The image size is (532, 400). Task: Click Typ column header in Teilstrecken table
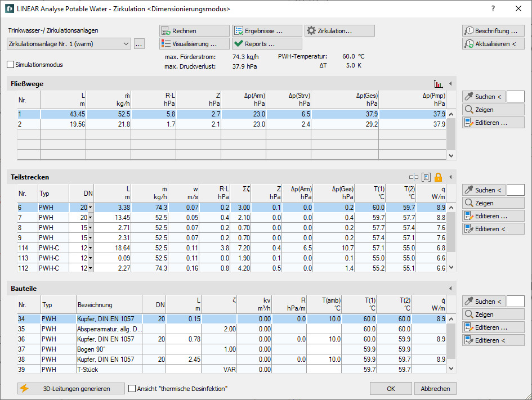click(x=53, y=193)
